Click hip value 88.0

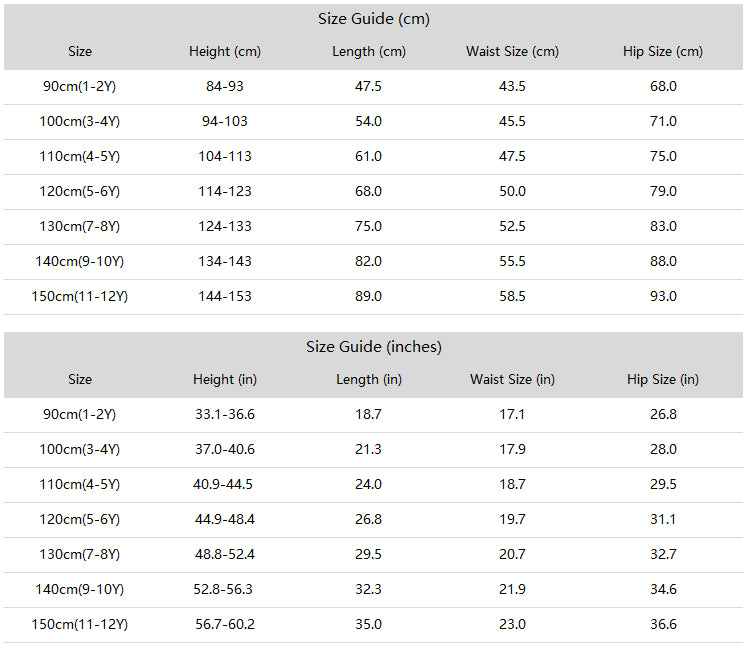coord(663,261)
